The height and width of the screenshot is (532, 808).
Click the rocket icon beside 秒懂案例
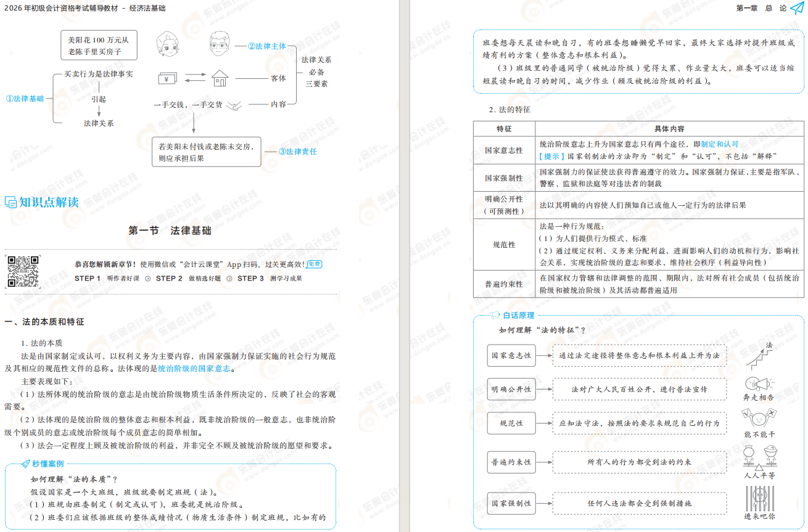pos(26,464)
